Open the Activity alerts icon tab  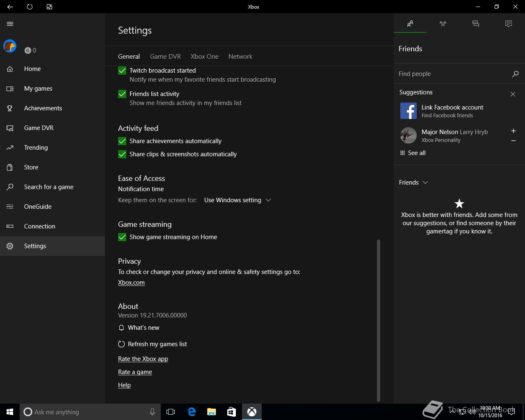(x=509, y=24)
